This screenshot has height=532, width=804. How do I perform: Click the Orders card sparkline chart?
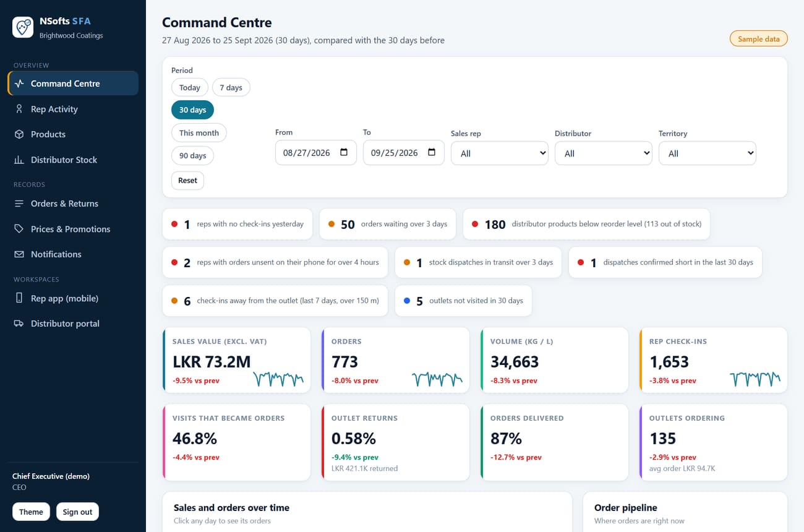point(437,379)
